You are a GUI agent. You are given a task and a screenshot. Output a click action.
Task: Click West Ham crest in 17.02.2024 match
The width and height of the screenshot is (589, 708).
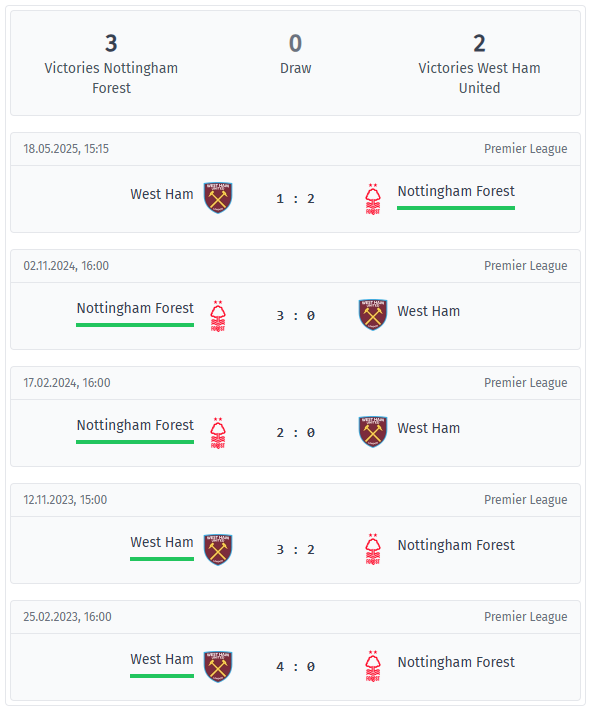point(373,432)
